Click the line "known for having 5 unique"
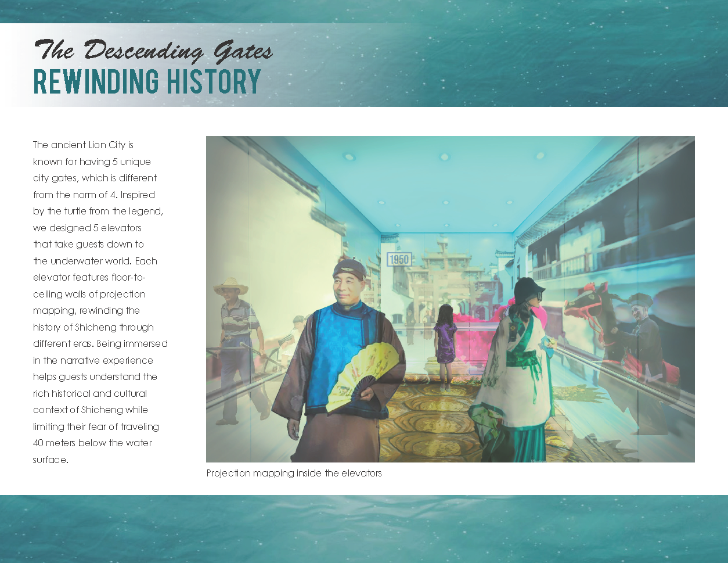728x563 pixels. click(92, 162)
